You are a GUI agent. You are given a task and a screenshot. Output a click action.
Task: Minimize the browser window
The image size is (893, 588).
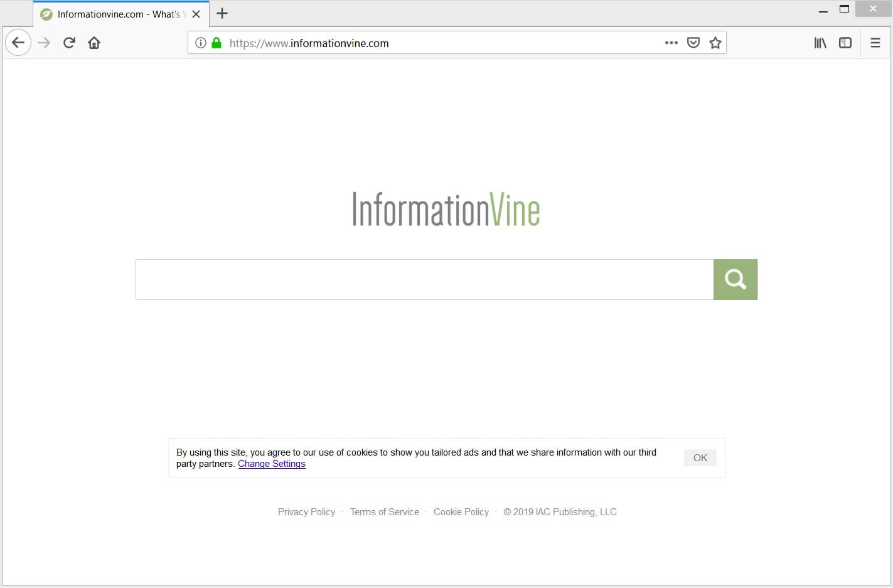pos(823,10)
